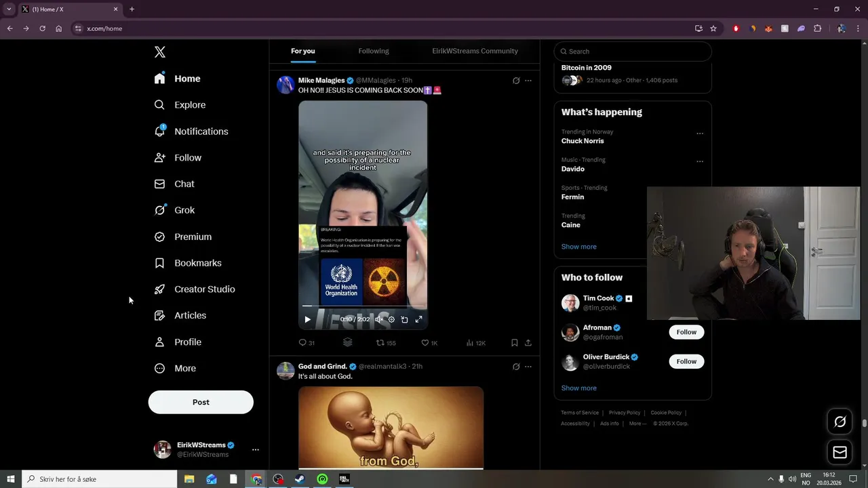Open EirikWStreams account menu dots
Viewport: 868px width, 488px height.
pos(256,449)
